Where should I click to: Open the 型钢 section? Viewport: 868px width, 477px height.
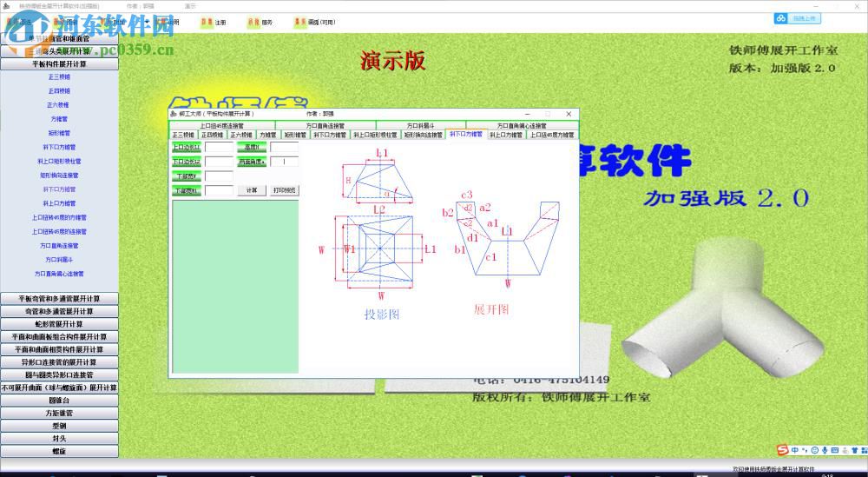tap(59, 426)
